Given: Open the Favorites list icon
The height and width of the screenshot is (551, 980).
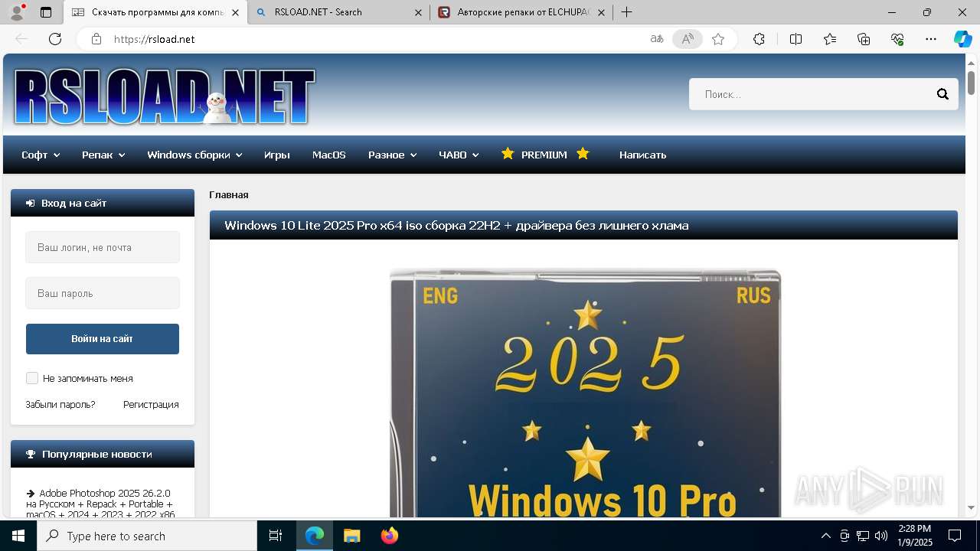Looking at the screenshot, I should coord(830,39).
